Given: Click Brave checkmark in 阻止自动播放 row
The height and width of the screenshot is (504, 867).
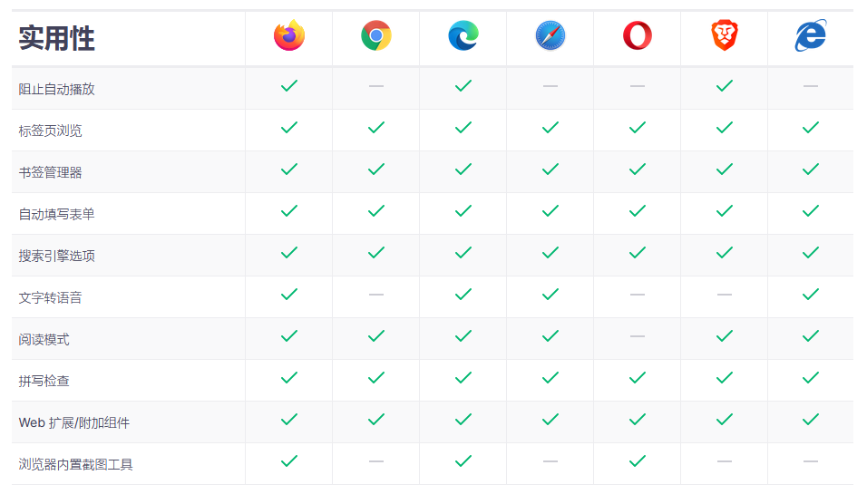Looking at the screenshot, I should (x=724, y=86).
